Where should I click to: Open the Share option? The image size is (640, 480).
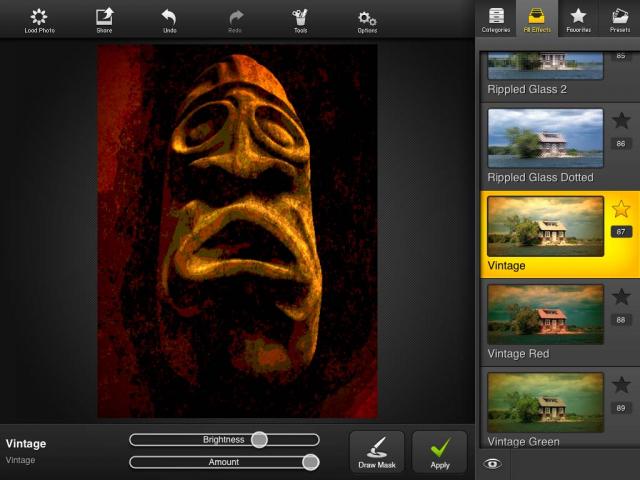pos(104,19)
